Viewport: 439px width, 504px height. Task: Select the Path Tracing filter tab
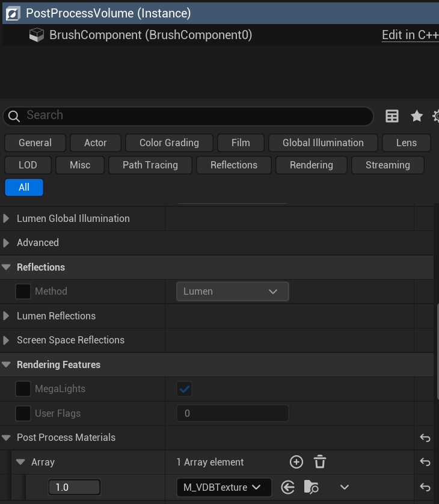[x=150, y=165]
